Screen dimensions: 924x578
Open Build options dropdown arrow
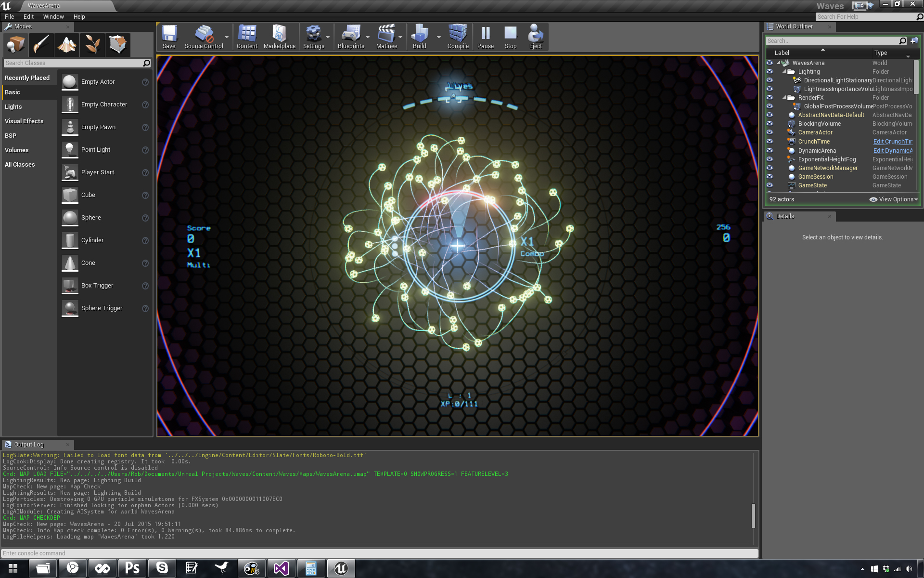click(438, 37)
